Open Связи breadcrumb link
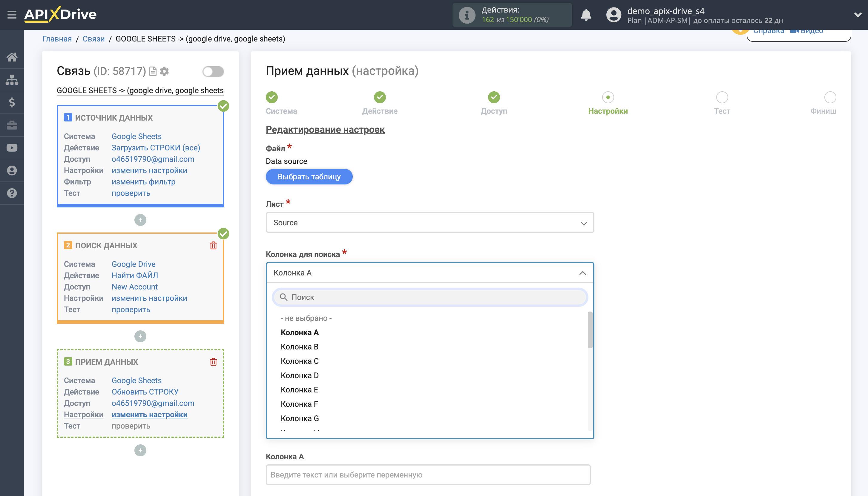Viewport: 868px width, 496px height. click(x=93, y=39)
